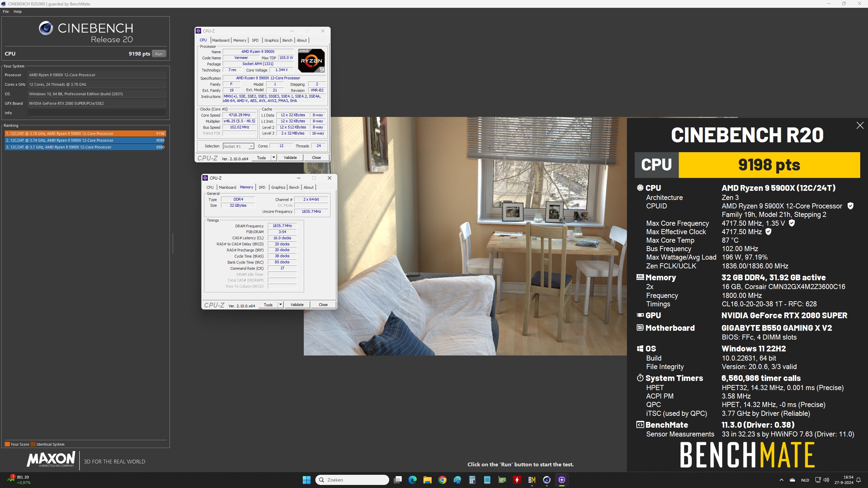This screenshot has width=868, height=488.
Task: Click Tools button in upper CPU-Z window
Action: (261, 158)
